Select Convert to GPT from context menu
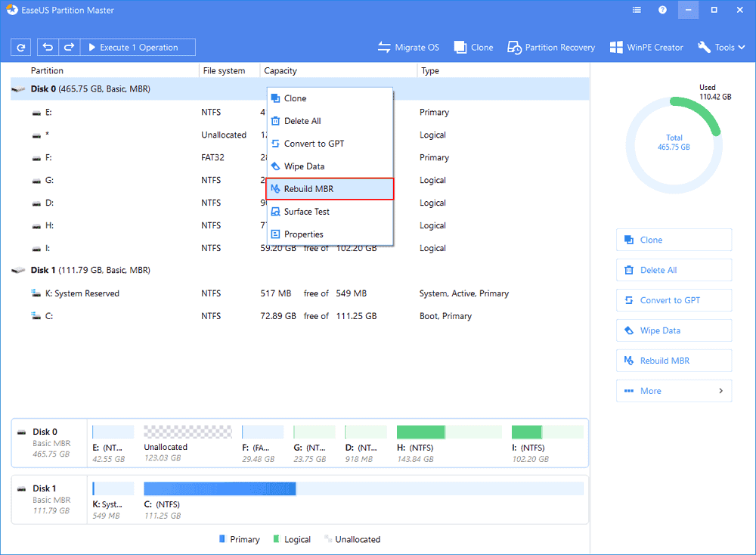Viewport: 756px width, 555px height. (x=330, y=144)
